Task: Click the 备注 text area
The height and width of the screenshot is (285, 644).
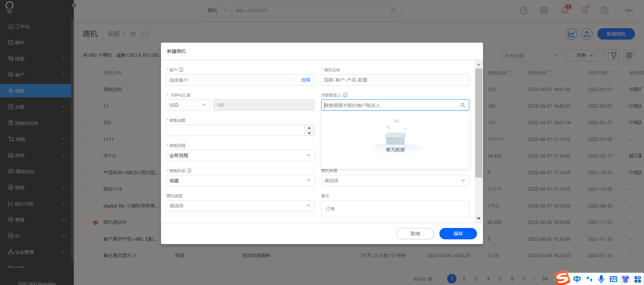Action: 395,209
